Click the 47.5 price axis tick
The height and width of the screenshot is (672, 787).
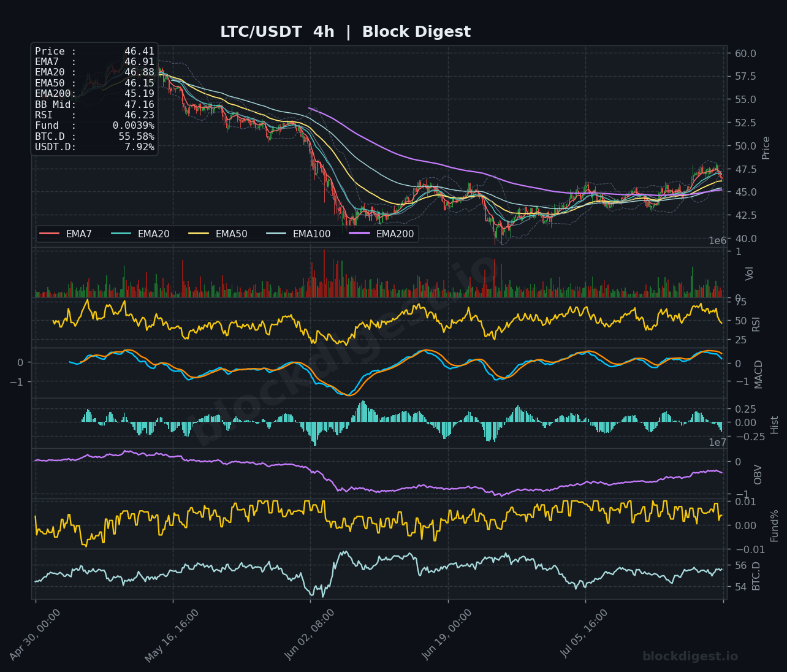point(745,169)
